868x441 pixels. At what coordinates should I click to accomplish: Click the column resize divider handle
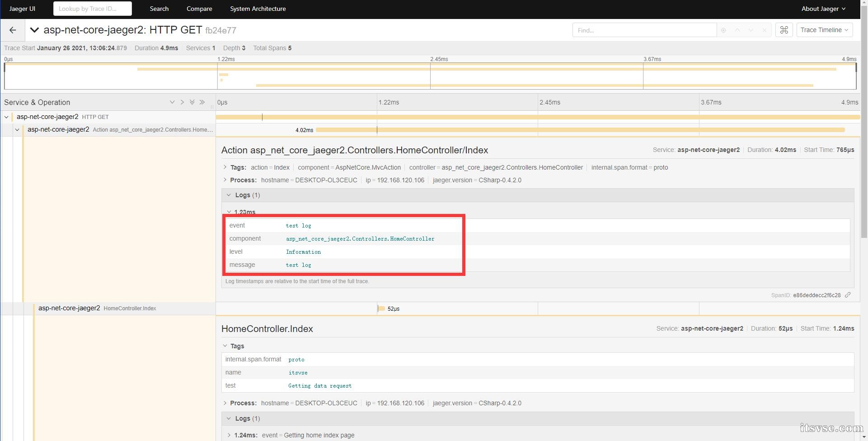212,107
